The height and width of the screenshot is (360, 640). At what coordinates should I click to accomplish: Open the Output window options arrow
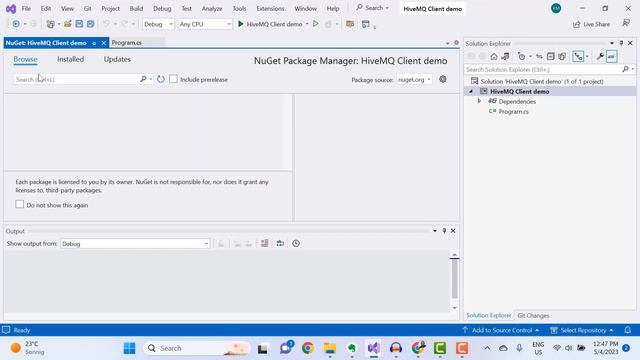point(435,231)
